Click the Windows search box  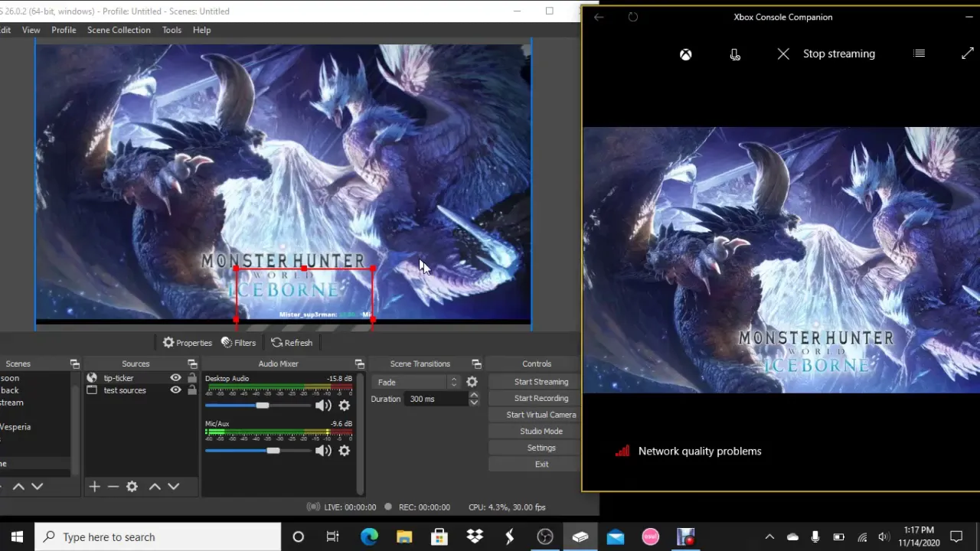tap(158, 537)
